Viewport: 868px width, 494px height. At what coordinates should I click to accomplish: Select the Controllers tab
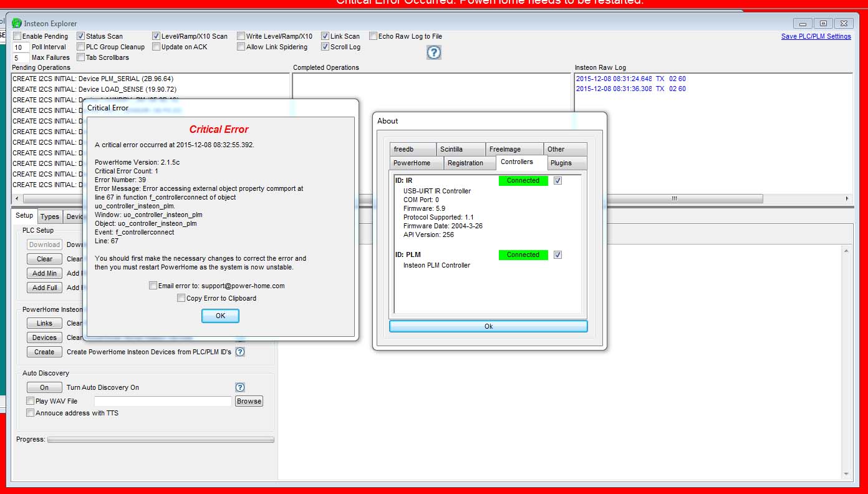(521, 162)
